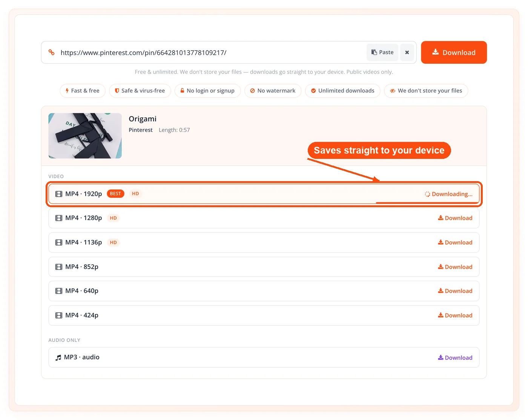Download the MP4 852p video
This screenshot has height=420, width=528.
pyautogui.click(x=455, y=267)
